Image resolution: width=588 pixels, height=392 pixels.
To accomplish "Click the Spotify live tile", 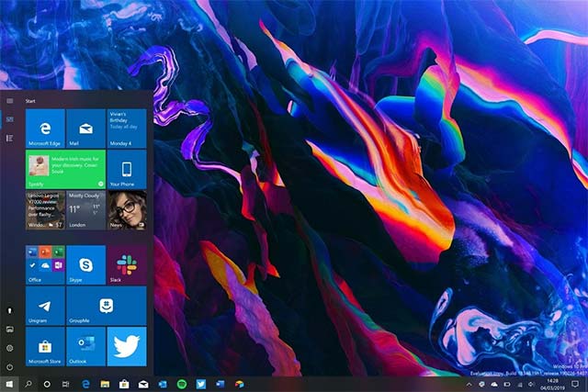I will point(65,170).
